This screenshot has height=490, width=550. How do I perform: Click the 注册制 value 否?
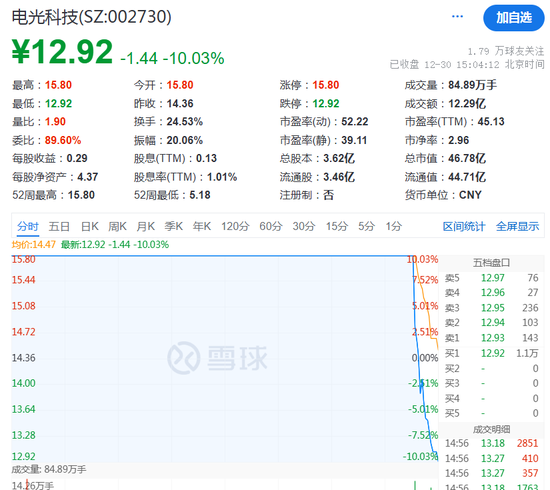coord(328,195)
